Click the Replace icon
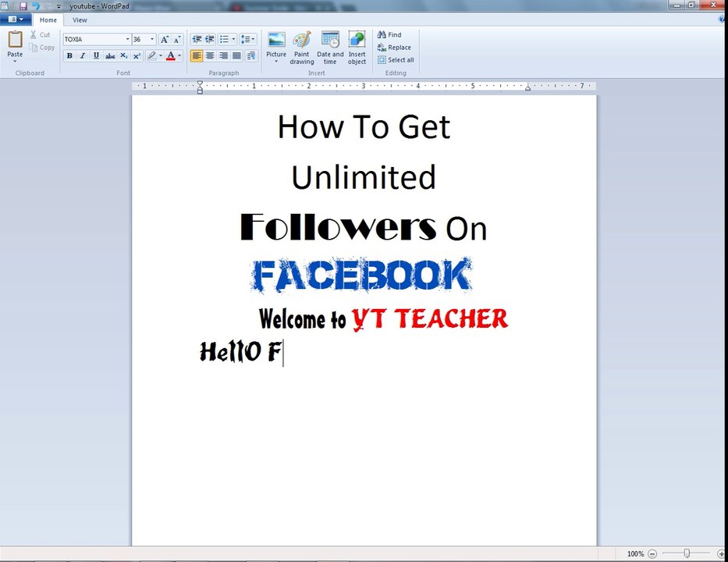This screenshot has width=728, height=562. coord(382,48)
